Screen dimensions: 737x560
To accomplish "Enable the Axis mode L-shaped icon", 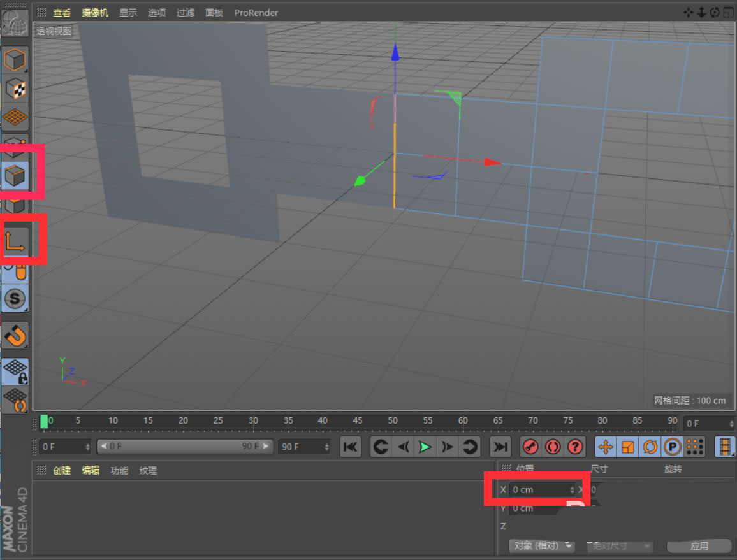I will point(16,241).
